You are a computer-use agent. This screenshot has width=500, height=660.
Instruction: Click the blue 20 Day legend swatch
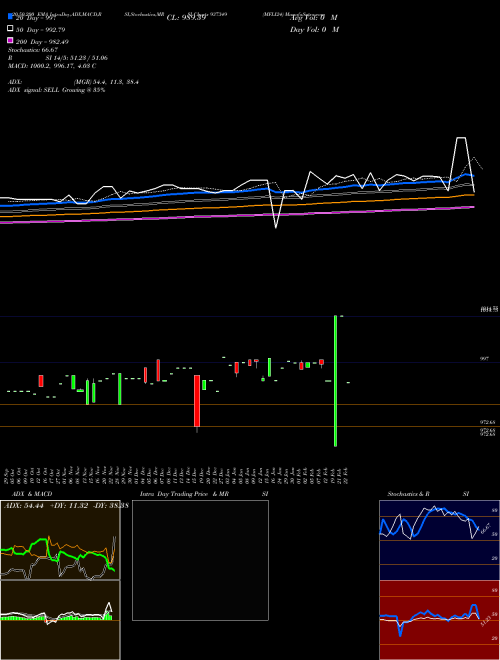[11, 16]
